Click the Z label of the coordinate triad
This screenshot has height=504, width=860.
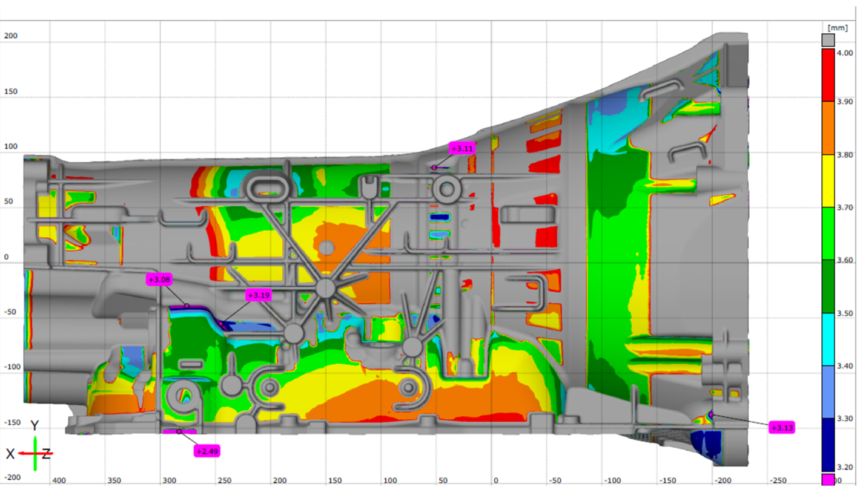pos(45,453)
